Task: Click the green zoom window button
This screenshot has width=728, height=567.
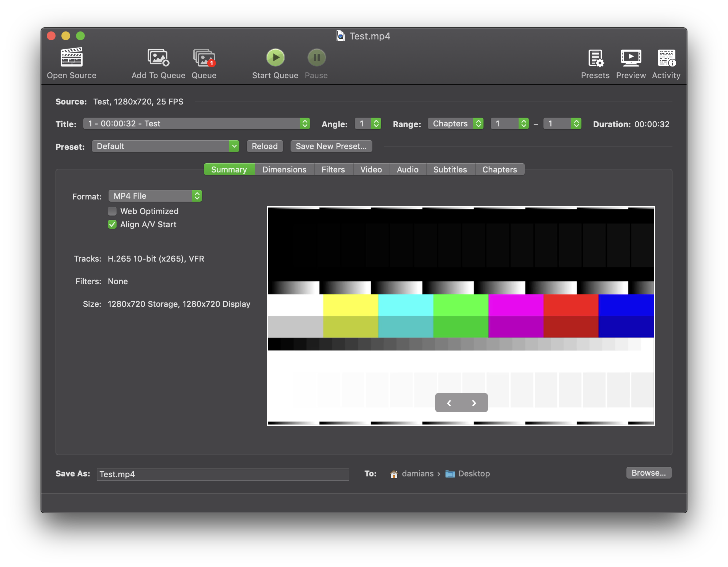Action: tap(80, 36)
